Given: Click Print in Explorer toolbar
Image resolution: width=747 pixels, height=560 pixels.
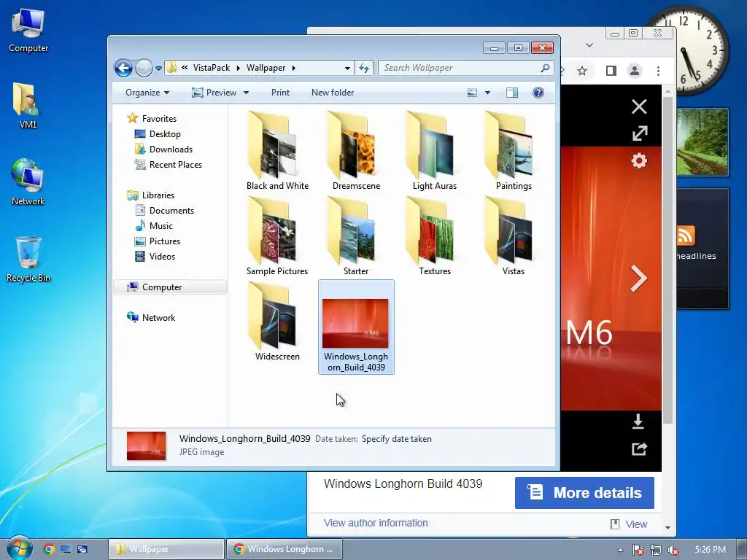Looking at the screenshot, I should click(x=280, y=93).
